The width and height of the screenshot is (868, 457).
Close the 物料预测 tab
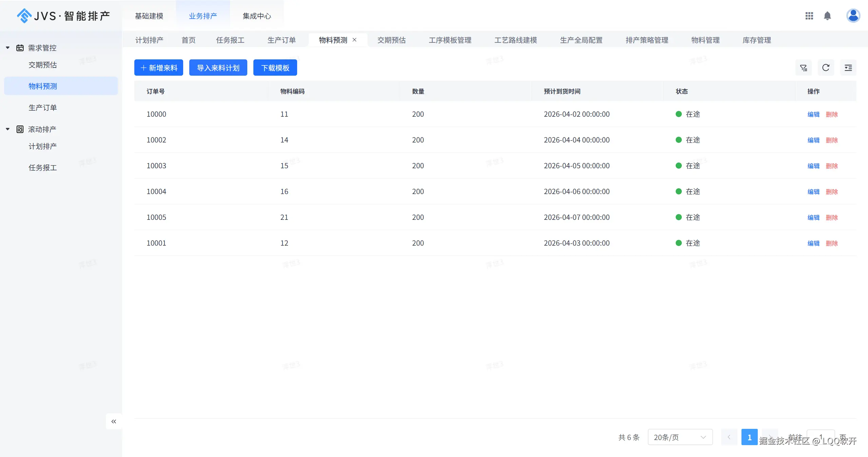[354, 40]
